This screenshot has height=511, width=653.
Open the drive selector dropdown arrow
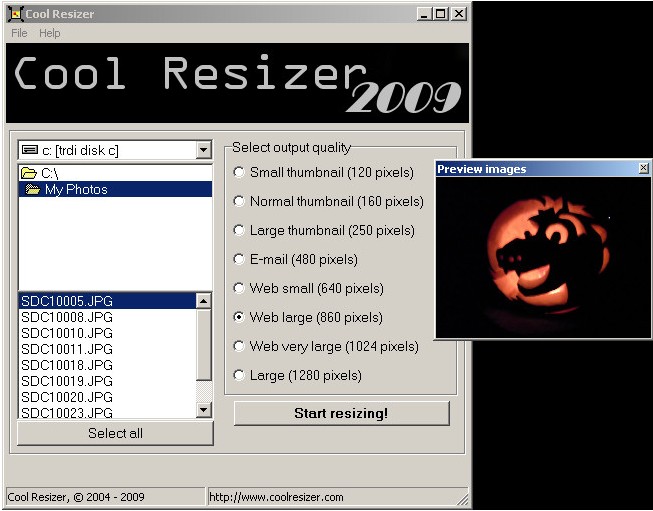tap(204, 150)
